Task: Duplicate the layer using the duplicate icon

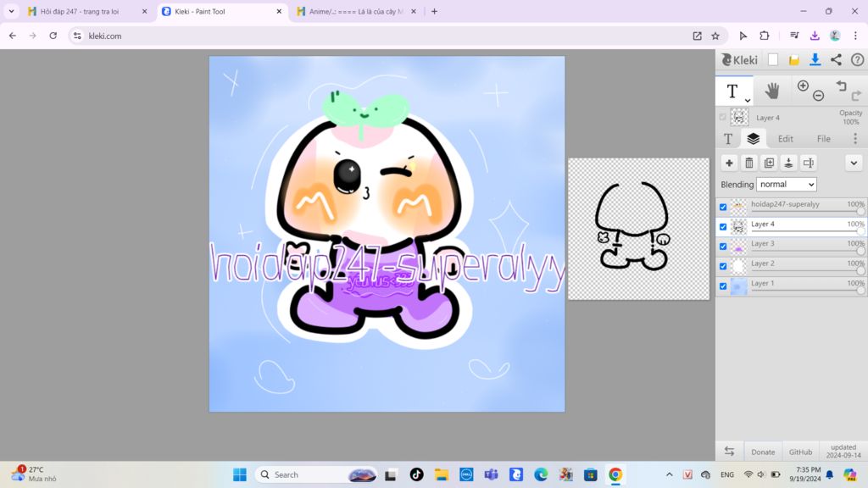Action: pos(770,163)
